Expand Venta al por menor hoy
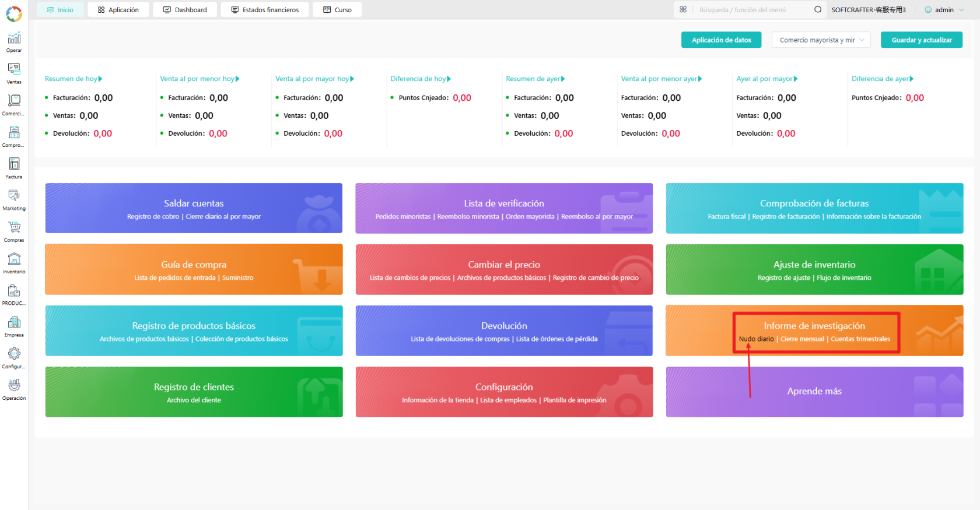 [199, 79]
